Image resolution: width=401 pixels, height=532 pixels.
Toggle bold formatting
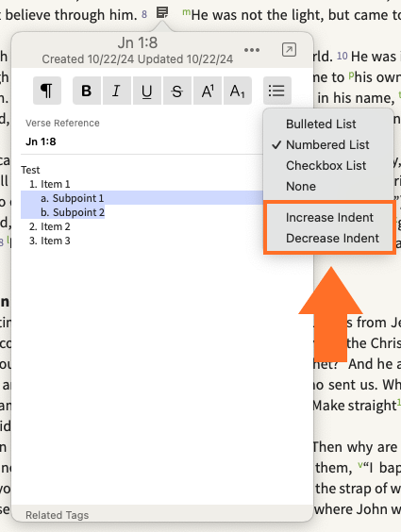87,91
